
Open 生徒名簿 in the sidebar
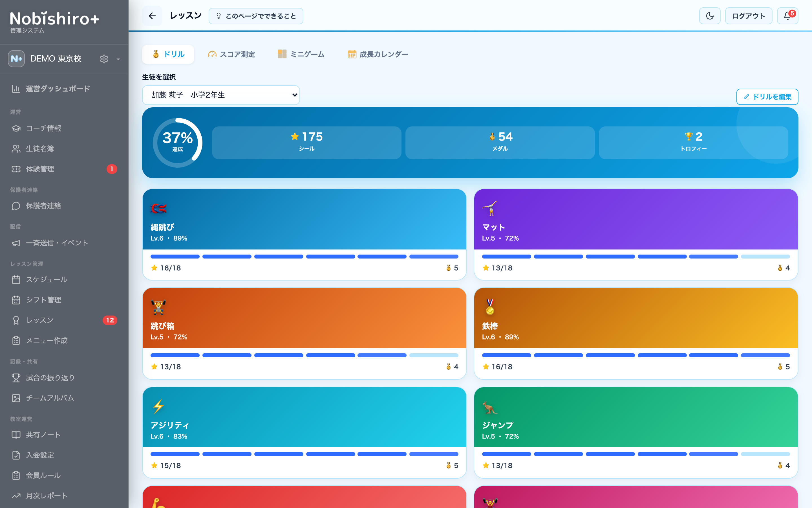64,148
